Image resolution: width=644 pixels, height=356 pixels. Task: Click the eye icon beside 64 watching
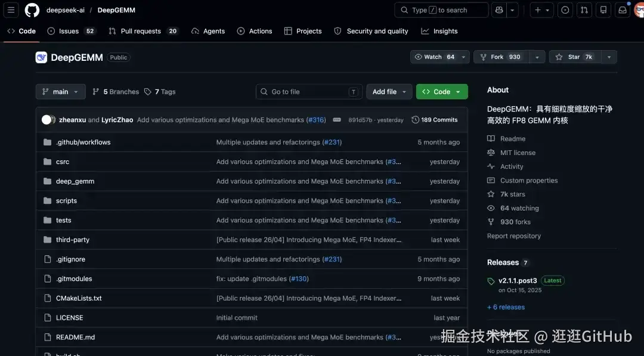[x=491, y=208]
